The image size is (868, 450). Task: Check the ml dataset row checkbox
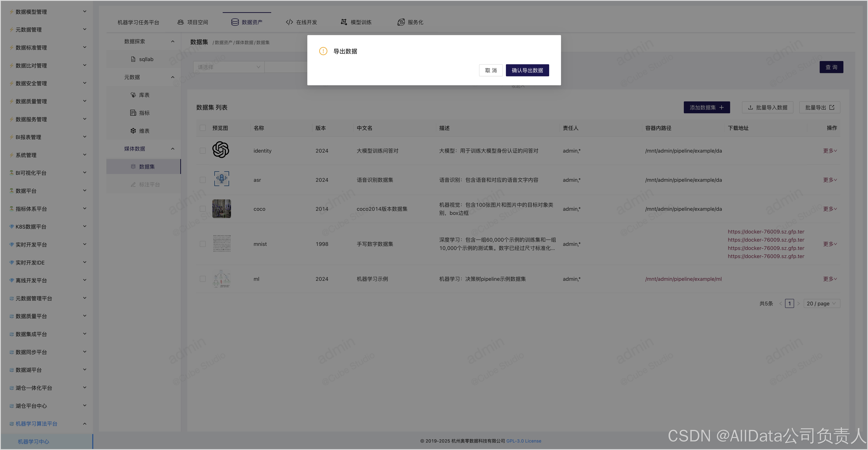coord(202,279)
